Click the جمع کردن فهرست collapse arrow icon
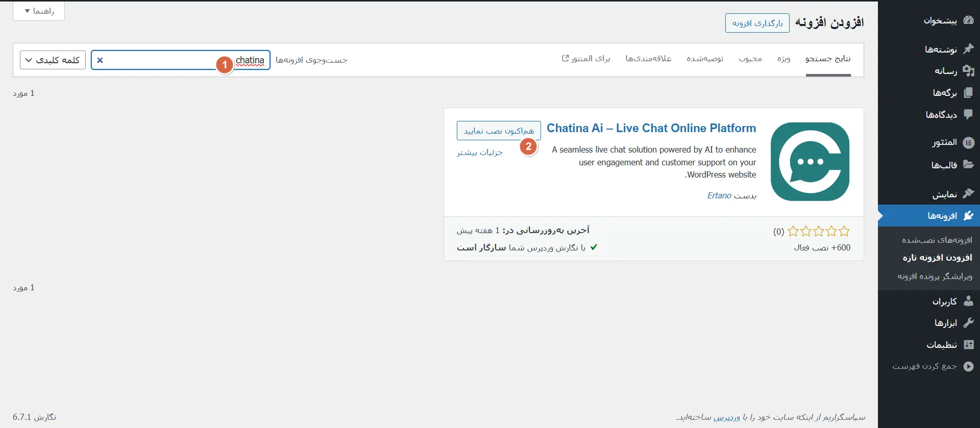This screenshot has height=428, width=980. point(968,366)
